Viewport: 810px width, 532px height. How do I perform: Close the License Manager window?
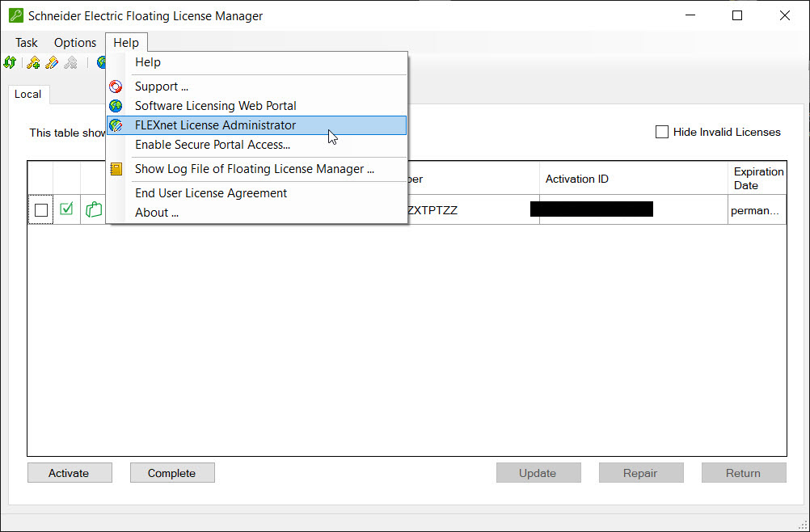784,16
